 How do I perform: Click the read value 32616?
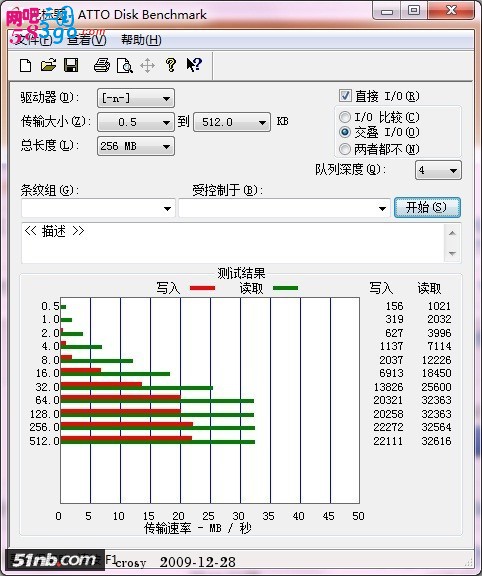click(436, 441)
